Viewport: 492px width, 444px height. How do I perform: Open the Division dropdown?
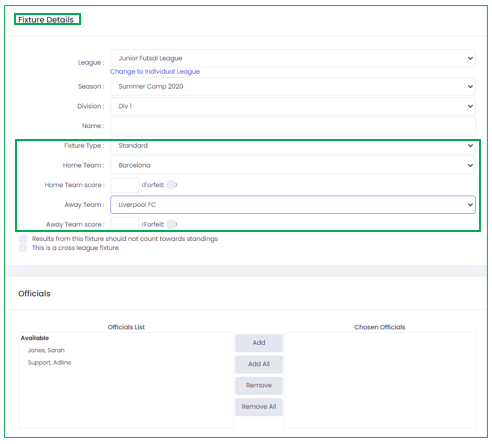(x=293, y=106)
